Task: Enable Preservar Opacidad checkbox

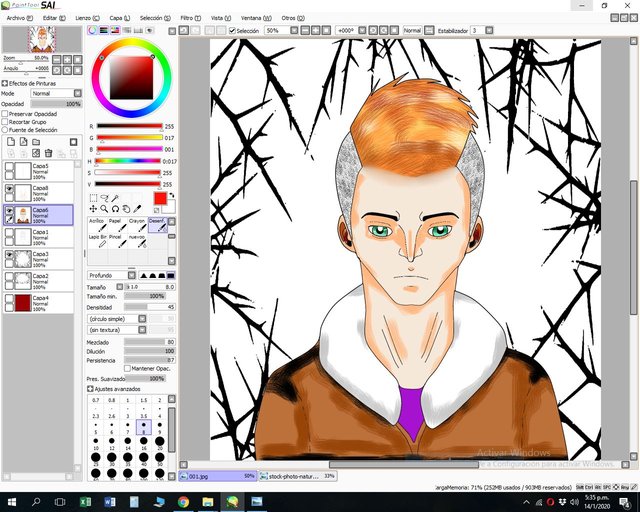Action: (x=5, y=114)
